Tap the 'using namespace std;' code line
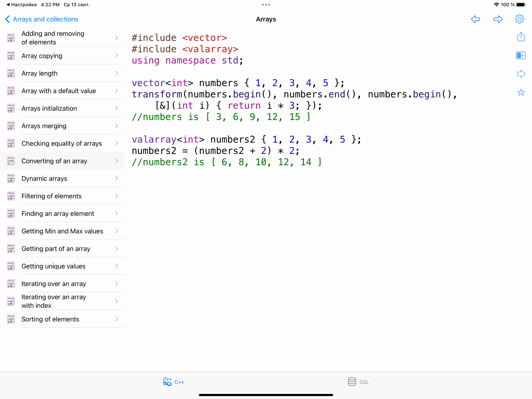Screen dimensions: 532x399 tap(188, 60)
